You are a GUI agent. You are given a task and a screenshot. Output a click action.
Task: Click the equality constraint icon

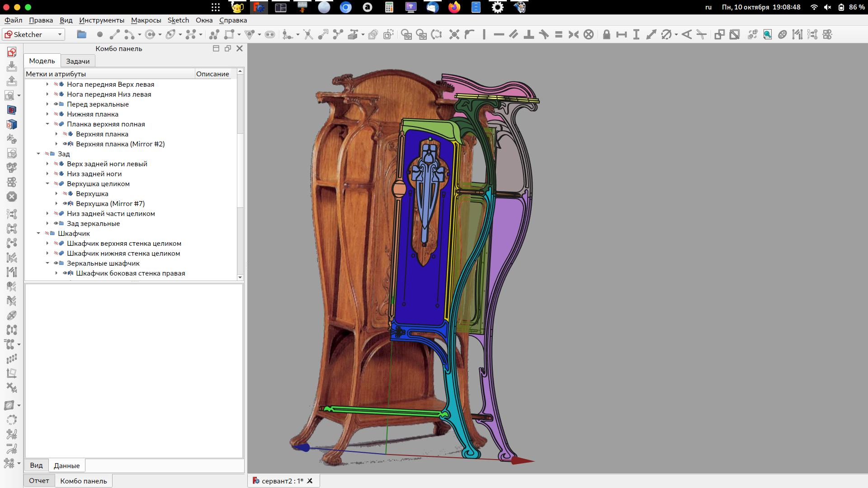pos(558,34)
